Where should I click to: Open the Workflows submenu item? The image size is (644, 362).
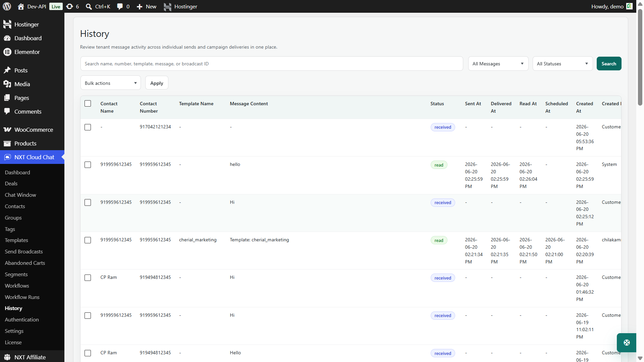(x=17, y=286)
